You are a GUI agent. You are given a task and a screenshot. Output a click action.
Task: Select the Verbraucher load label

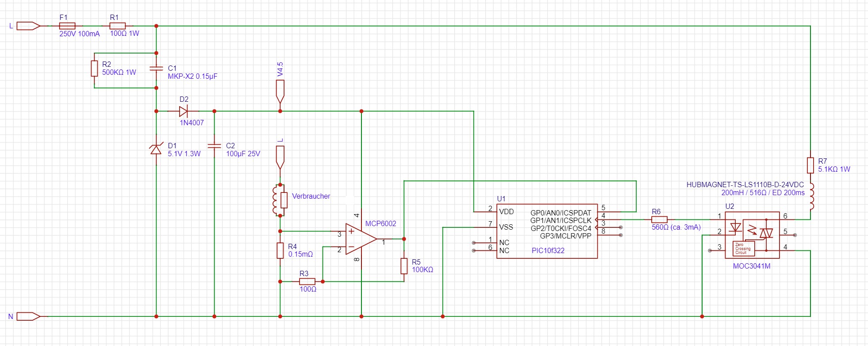pos(311,196)
